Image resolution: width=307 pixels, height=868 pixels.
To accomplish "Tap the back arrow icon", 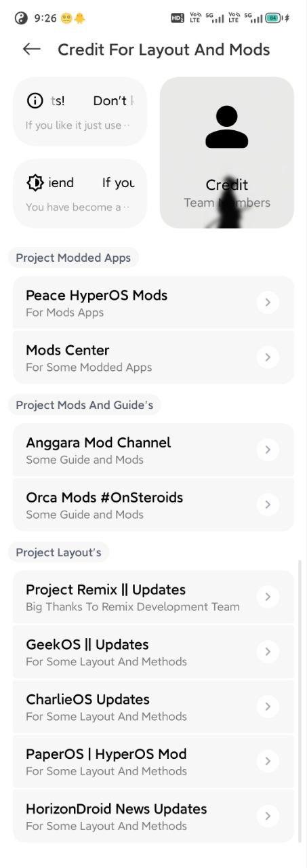I will pos(31,49).
